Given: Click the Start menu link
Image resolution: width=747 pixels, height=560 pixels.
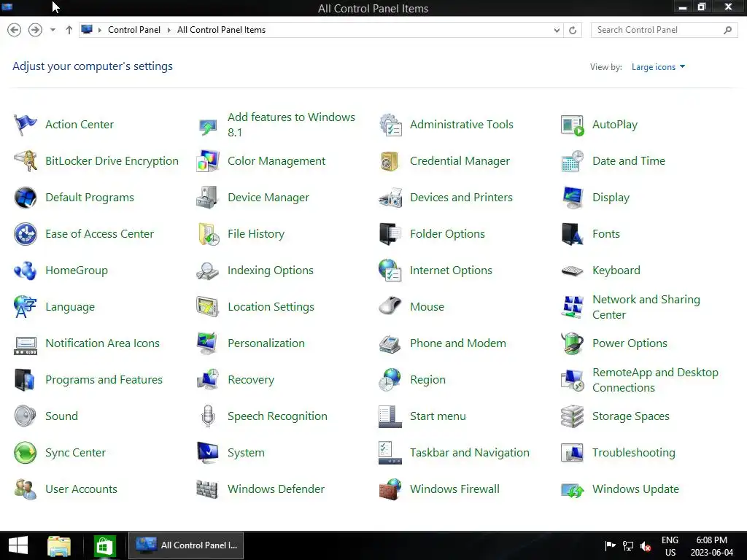Looking at the screenshot, I should click(438, 416).
